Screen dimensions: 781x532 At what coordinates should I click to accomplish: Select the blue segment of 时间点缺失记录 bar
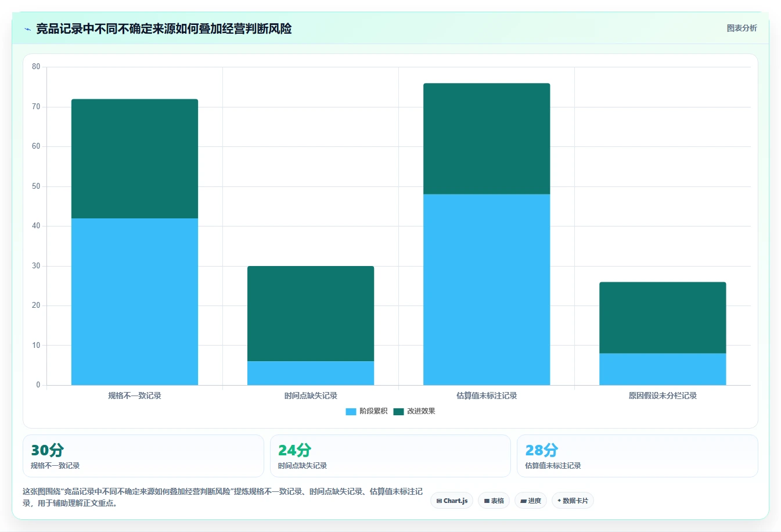311,373
